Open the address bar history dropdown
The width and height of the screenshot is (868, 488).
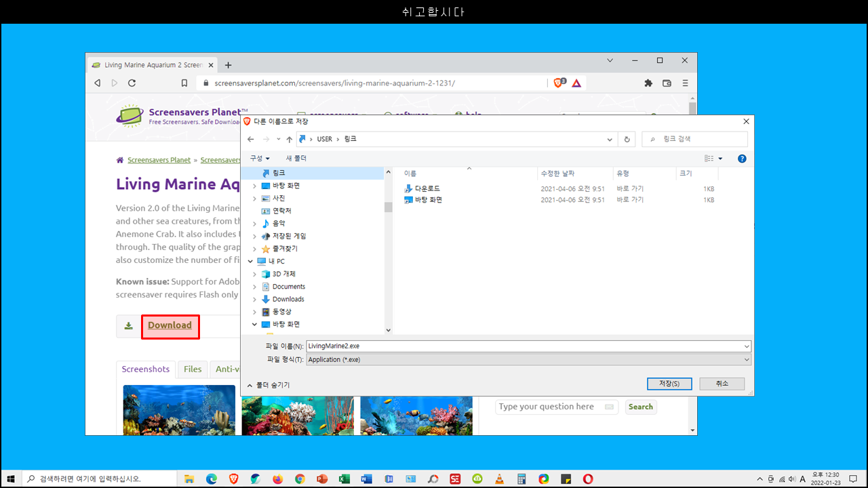[610, 139]
